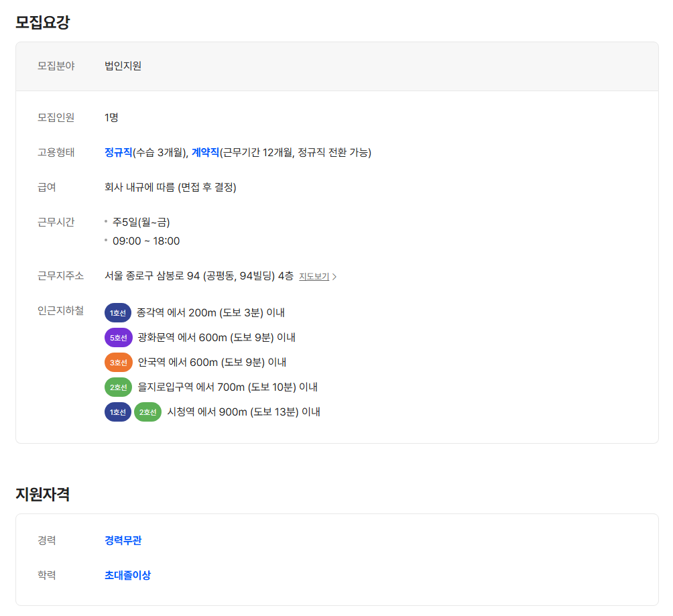Click the 지원자격 section heading
This screenshot has height=616, width=673.
tap(43, 494)
